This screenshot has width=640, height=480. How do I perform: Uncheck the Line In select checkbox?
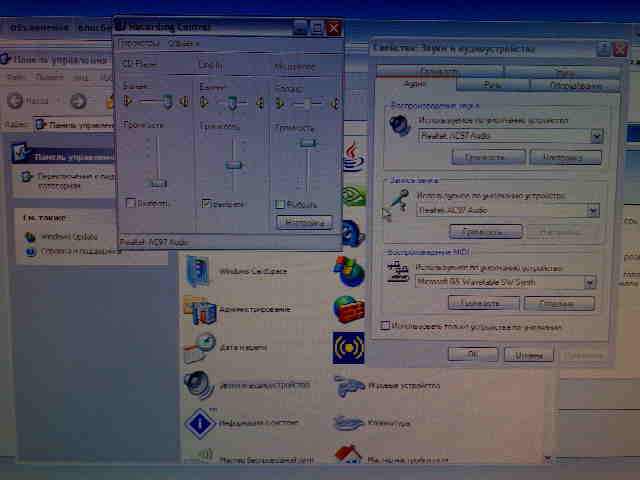(x=207, y=203)
